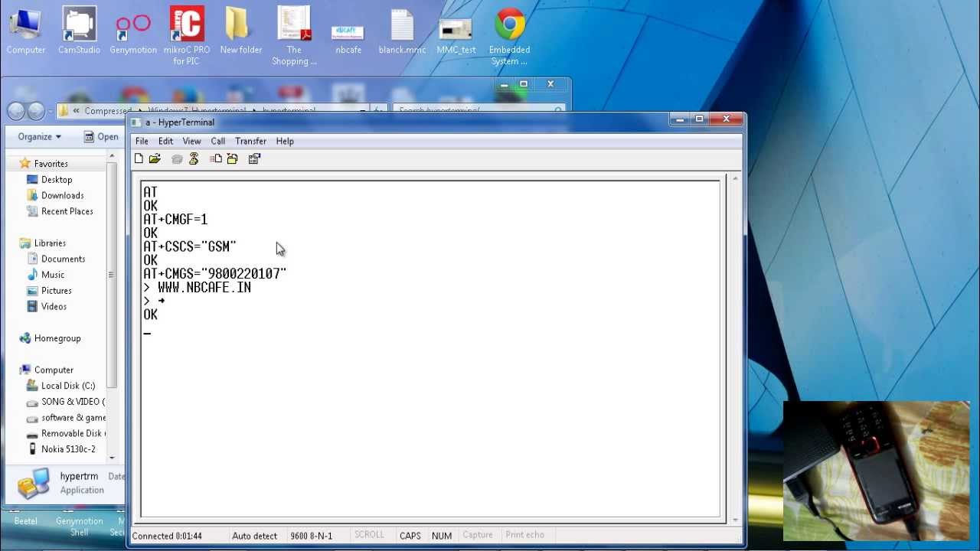This screenshot has width=980, height=551.
Task: Open the View menu in HyperTerminal
Action: coord(191,141)
